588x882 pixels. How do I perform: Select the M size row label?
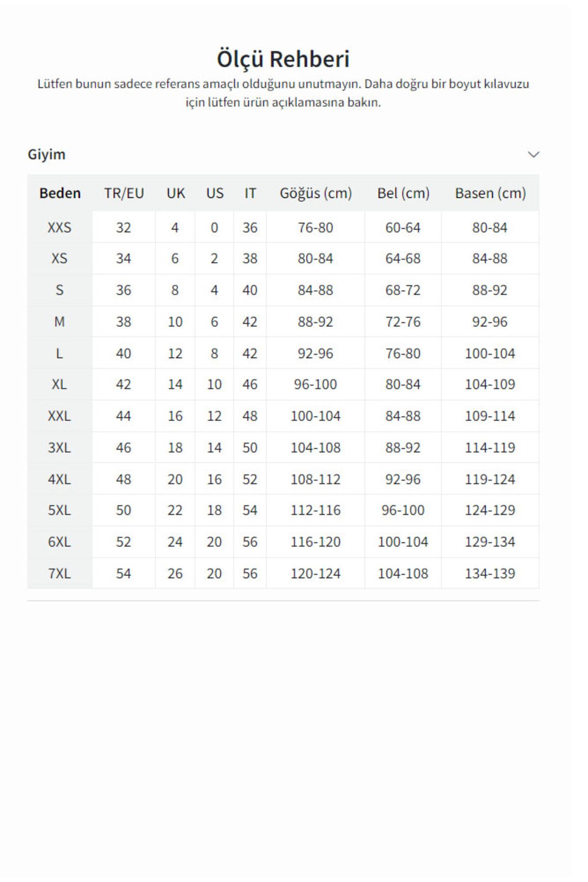click(x=59, y=322)
